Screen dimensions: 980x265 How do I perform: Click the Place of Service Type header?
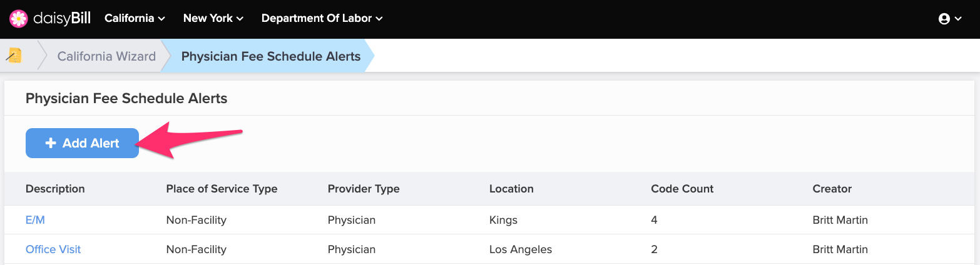pyautogui.click(x=222, y=189)
